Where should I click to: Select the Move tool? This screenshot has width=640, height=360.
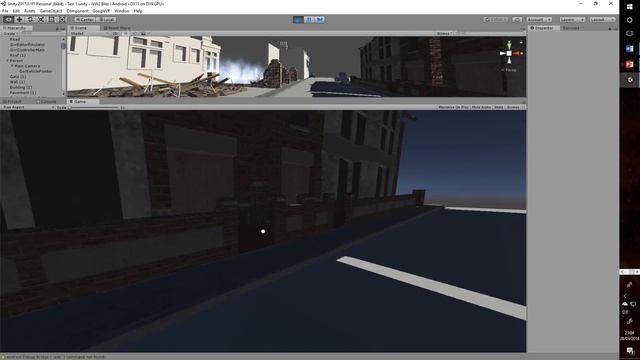19,19
